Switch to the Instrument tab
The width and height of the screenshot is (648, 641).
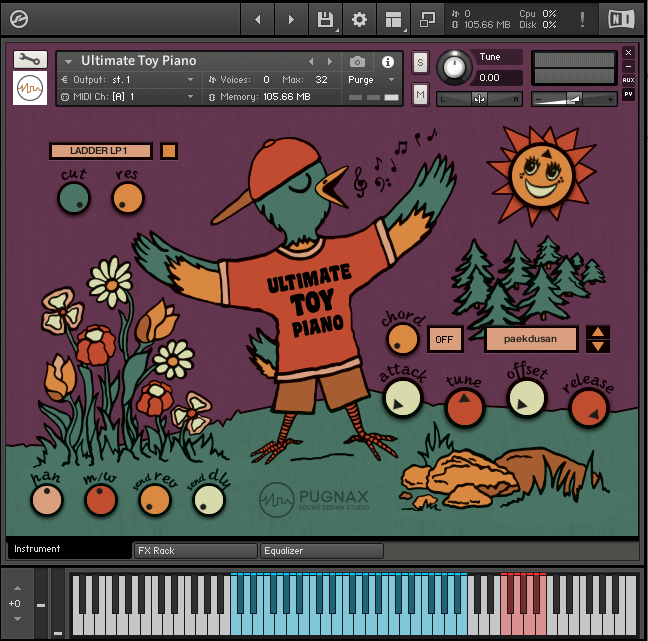point(69,548)
